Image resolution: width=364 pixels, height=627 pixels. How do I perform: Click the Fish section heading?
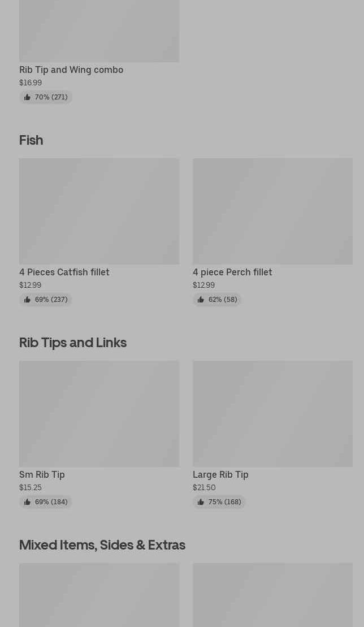(31, 140)
